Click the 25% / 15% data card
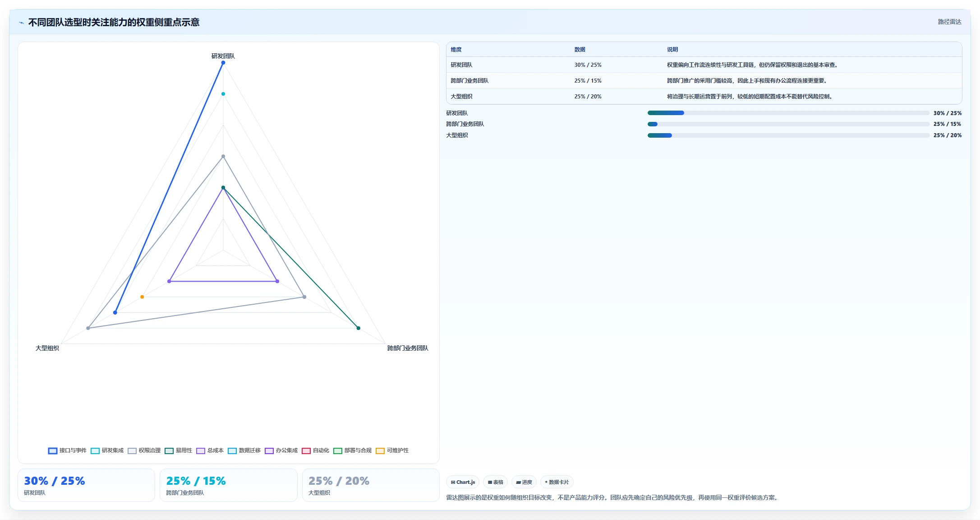The image size is (980, 520). click(229, 485)
